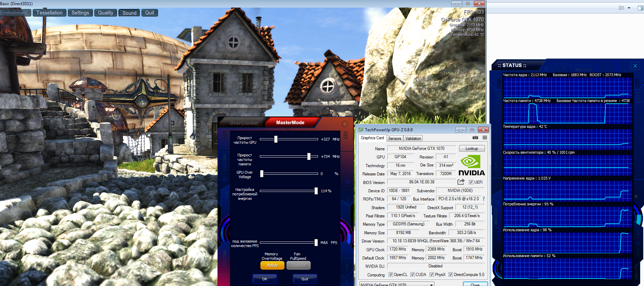The height and width of the screenshot is (286, 644).
Task: Click the power consumption slider handle
Action: pos(316,191)
